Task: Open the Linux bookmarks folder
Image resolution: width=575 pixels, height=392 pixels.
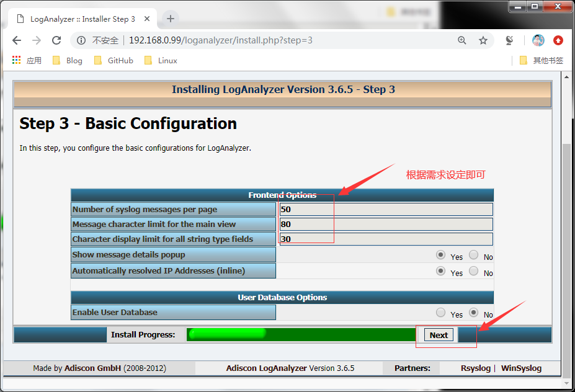Action: [x=161, y=61]
